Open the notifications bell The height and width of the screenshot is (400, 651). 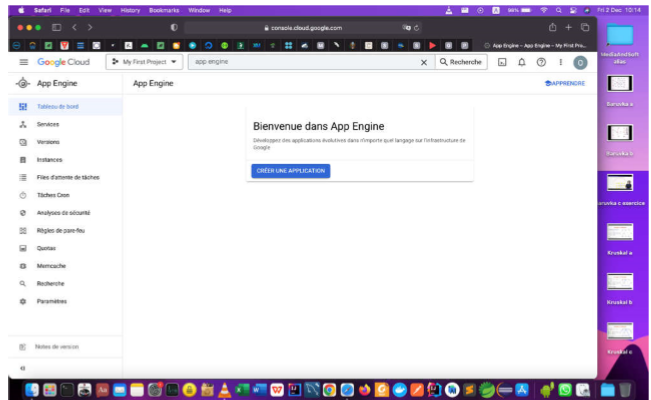521,62
